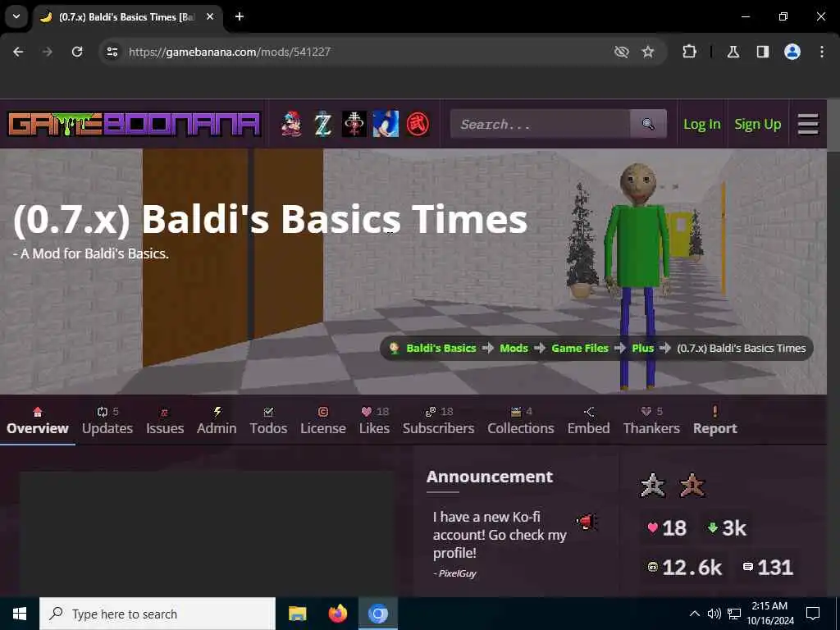Open the Issues tab

pyautogui.click(x=165, y=421)
